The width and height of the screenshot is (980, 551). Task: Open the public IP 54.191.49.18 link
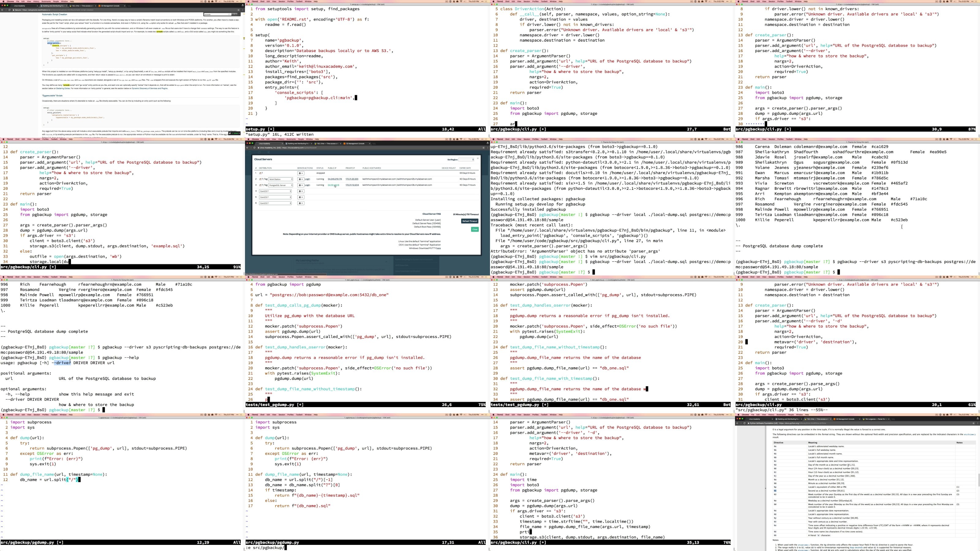(x=333, y=185)
